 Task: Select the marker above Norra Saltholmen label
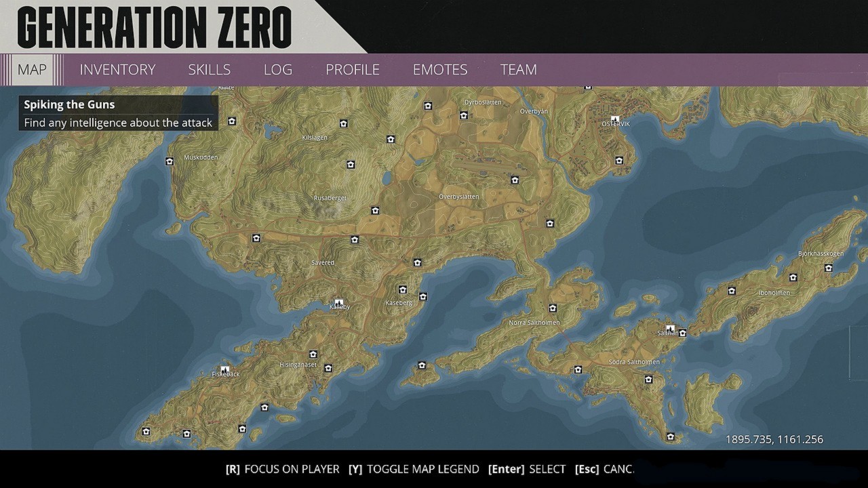pos(553,308)
